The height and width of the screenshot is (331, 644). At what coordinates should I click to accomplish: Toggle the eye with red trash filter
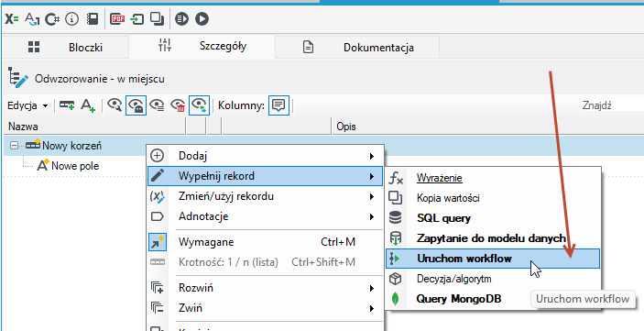(178, 106)
